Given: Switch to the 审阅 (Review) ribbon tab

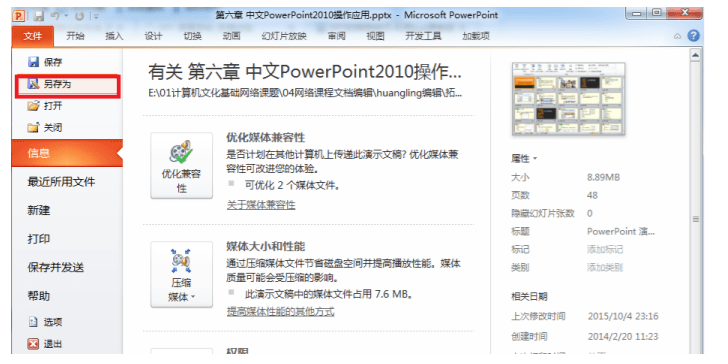Looking at the screenshot, I should (x=336, y=36).
